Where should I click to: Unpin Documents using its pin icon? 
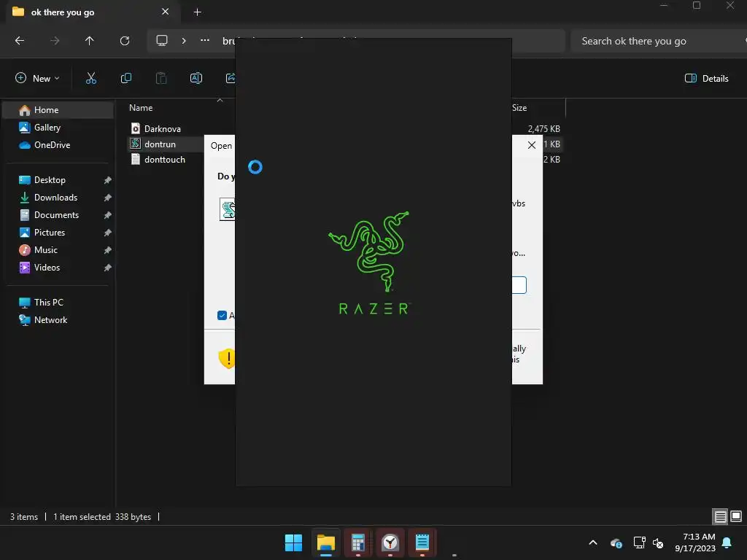tap(108, 215)
